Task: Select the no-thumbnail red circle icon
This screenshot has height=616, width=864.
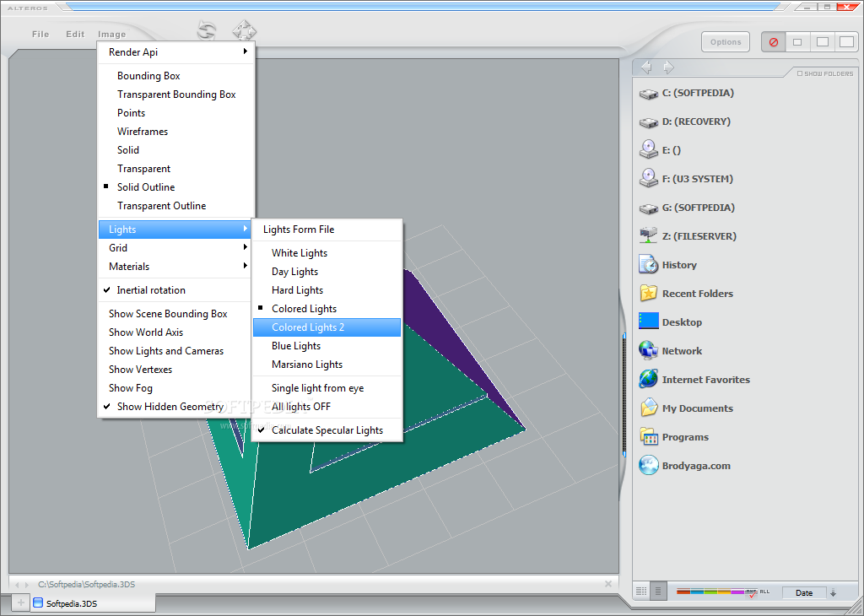Action: click(x=773, y=42)
